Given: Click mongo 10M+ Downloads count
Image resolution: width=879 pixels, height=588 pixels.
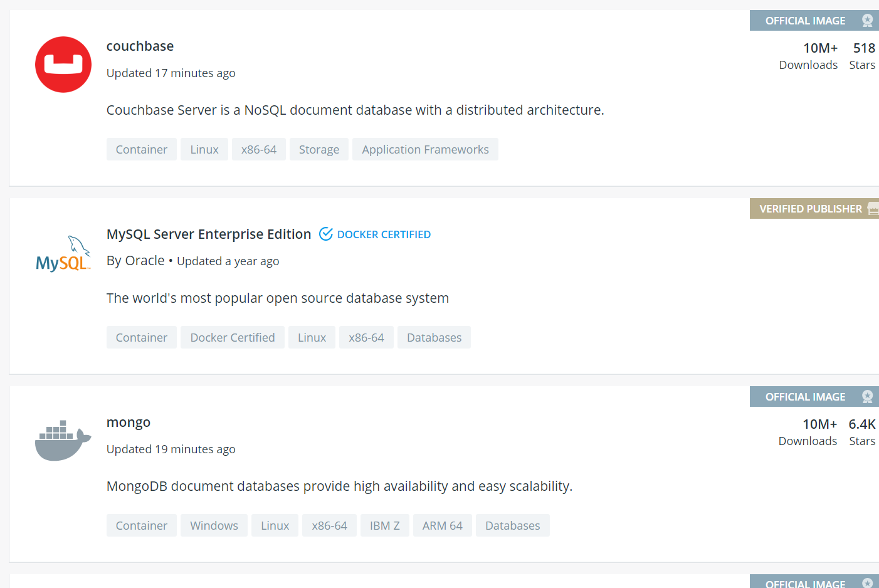Looking at the screenshot, I should (x=808, y=432).
